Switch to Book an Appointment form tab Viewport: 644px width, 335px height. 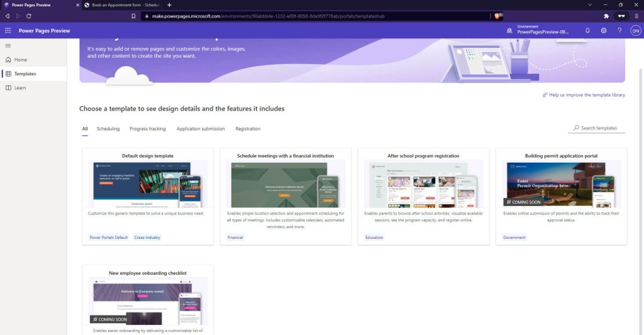click(122, 5)
